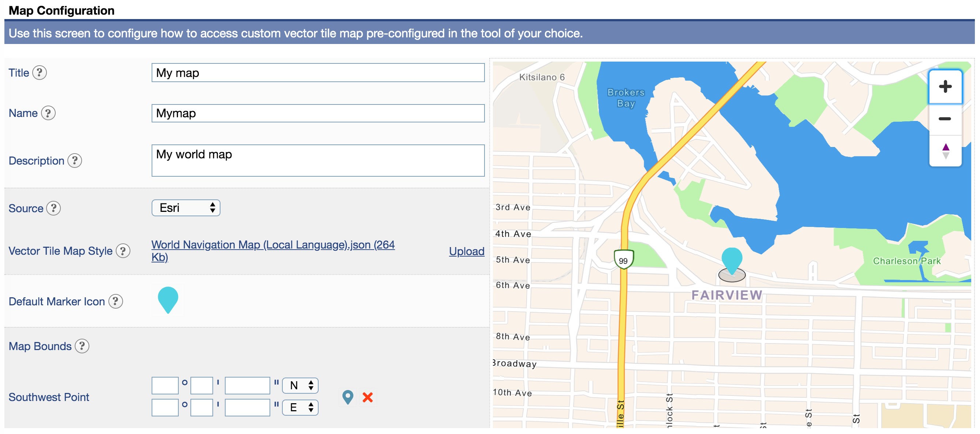Select the pin icon to pick Southwest Point
The image size is (980, 434).
(x=348, y=397)
